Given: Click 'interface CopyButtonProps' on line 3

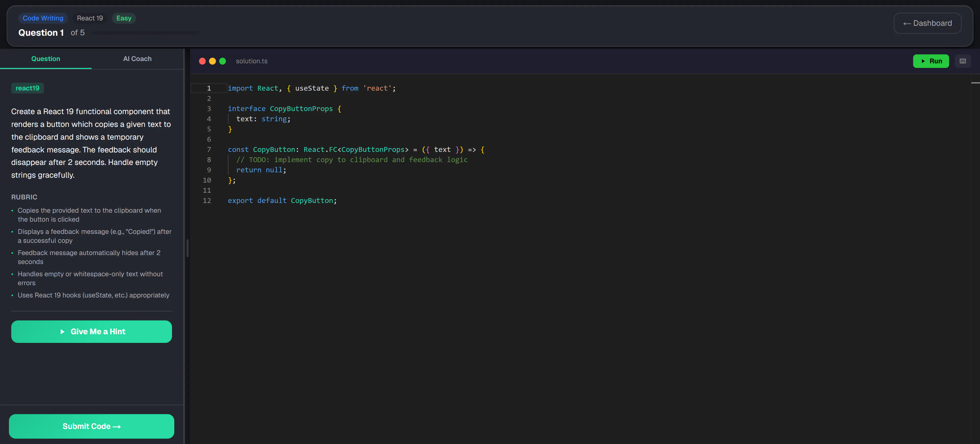Looking at the screenshot, I should coord(280,109).
